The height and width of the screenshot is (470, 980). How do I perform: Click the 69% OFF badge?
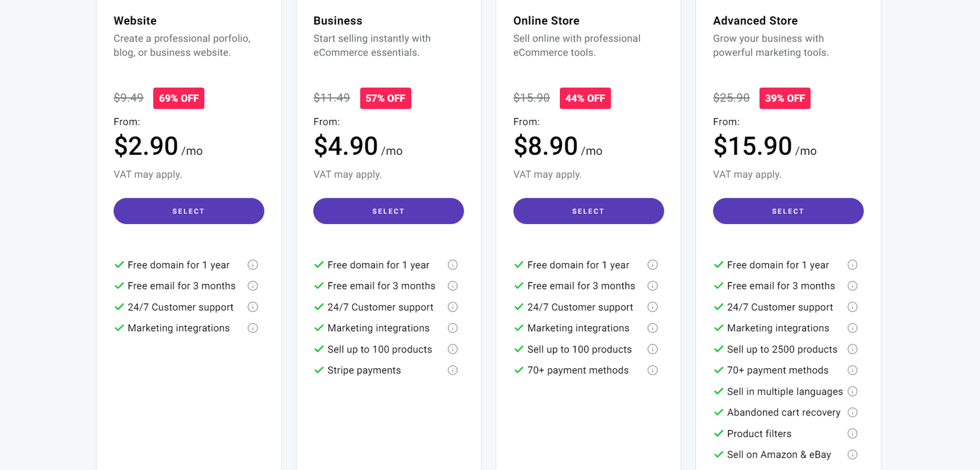(x=179, y=99)
